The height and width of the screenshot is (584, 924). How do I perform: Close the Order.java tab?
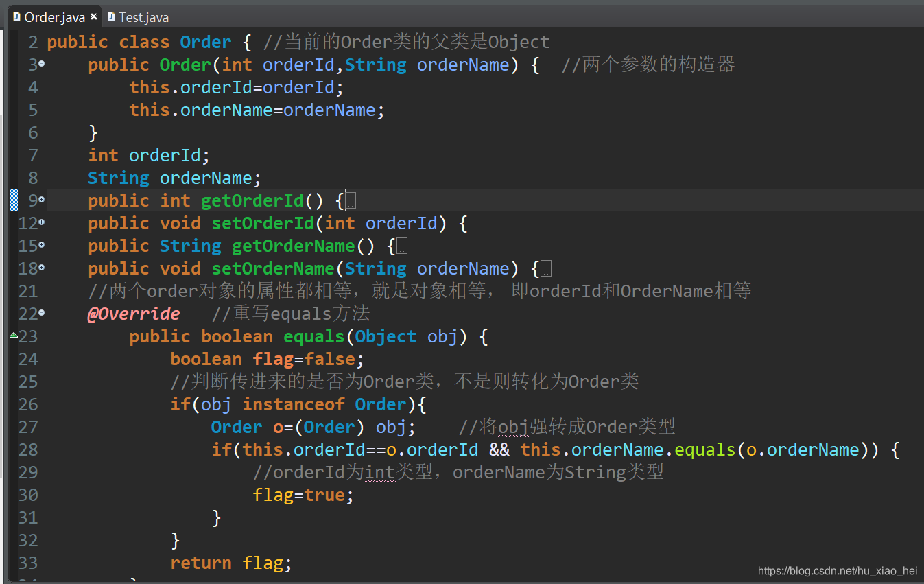click(x=94, y=16)
